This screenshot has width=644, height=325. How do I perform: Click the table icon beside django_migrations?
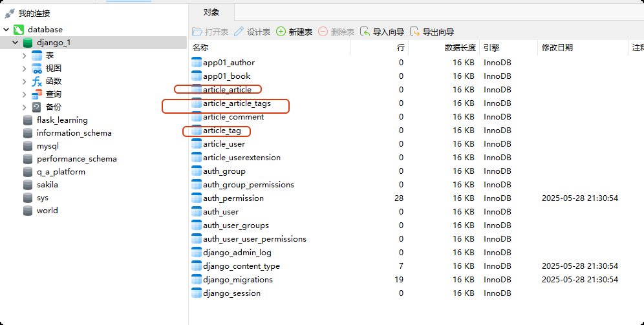click(x=197, y=280)
